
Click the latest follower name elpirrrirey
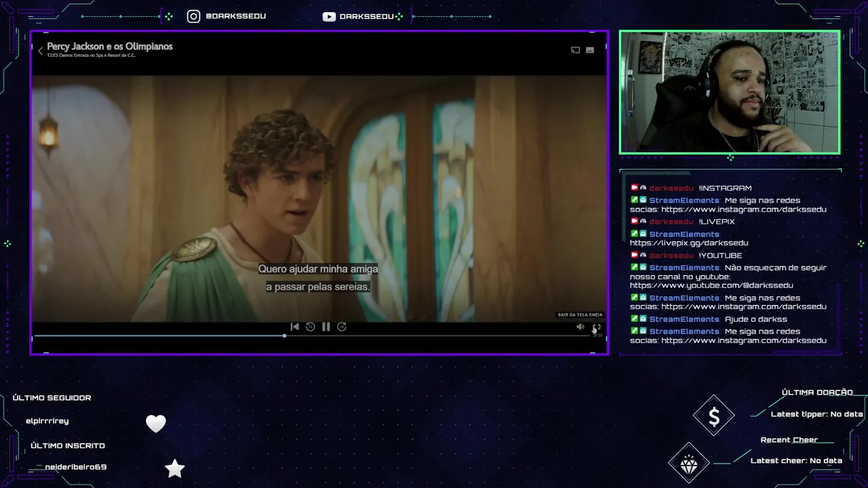pos(47,421)
